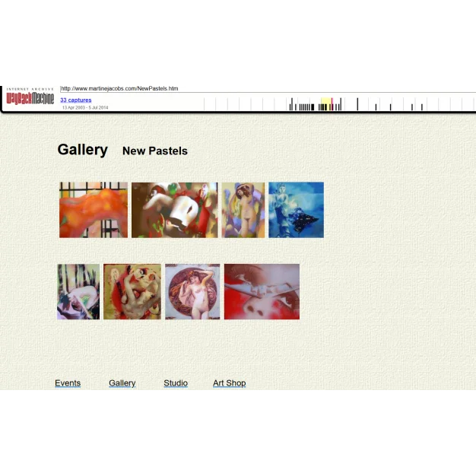Open the wide red and white figures thumbnail
This screenshot has height=476, width=476.
[174, 210]
